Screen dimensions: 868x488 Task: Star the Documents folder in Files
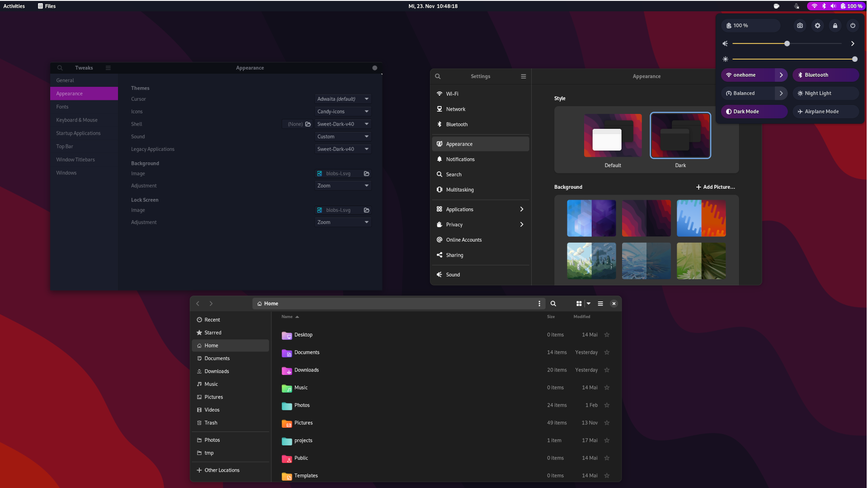[x=607, y=352]
